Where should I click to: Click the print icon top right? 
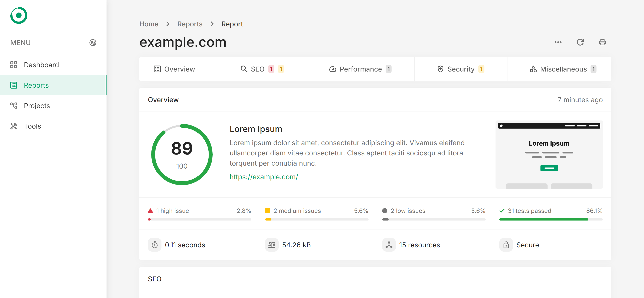pyautogui.click(x=602, y=42)
